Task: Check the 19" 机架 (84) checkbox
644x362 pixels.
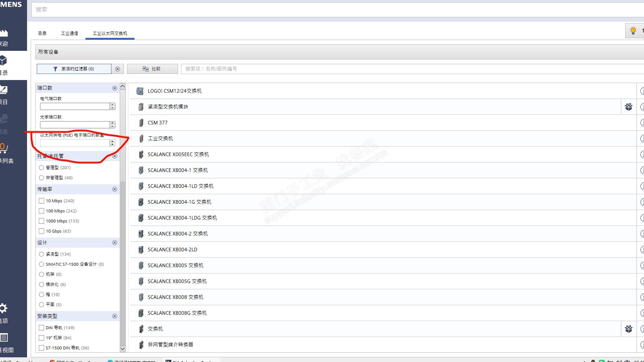Action: pyautogui.click(x=41, y=338)
